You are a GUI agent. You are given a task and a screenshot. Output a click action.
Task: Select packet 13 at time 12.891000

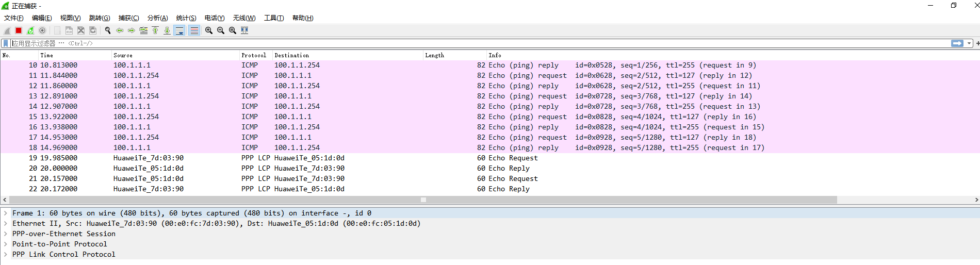pyautogui.click(x=490, y=96)
